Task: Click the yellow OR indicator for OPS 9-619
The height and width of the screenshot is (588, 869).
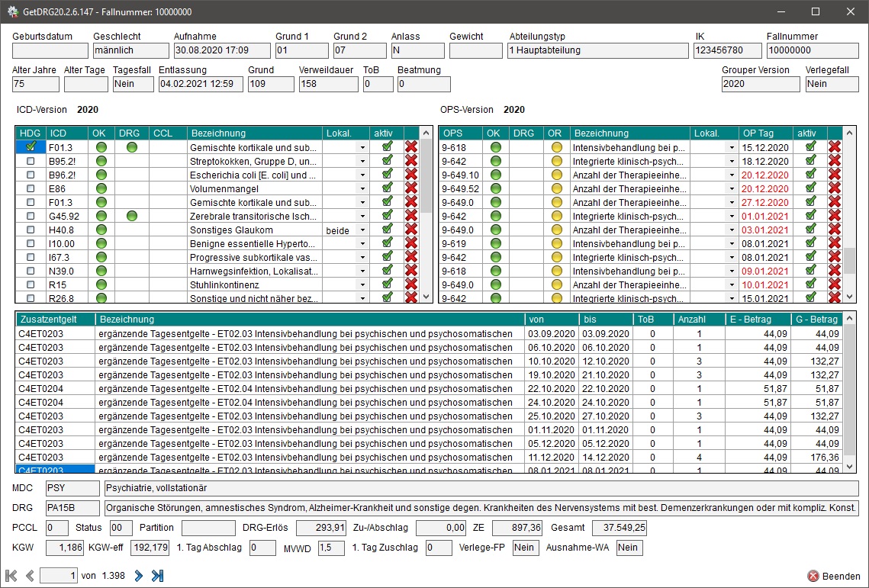Action: (556, 243)
